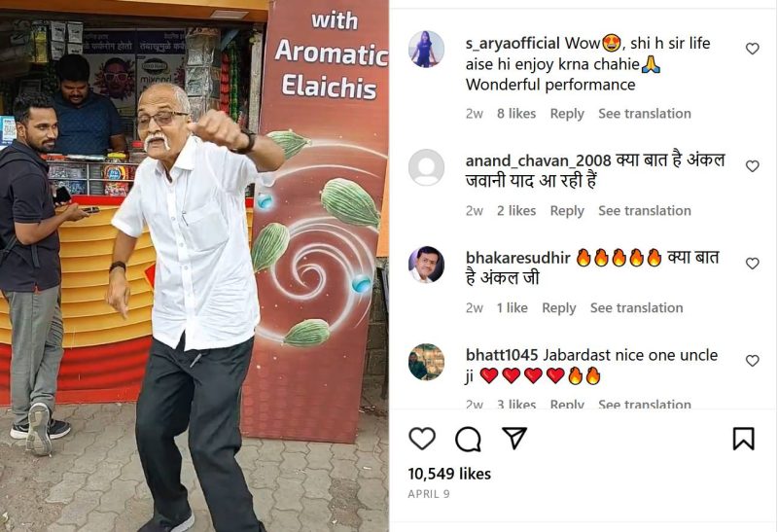This screenshot has width=778, height=532.
Task: View the 10,549 likes list
Action: (449, 474)
